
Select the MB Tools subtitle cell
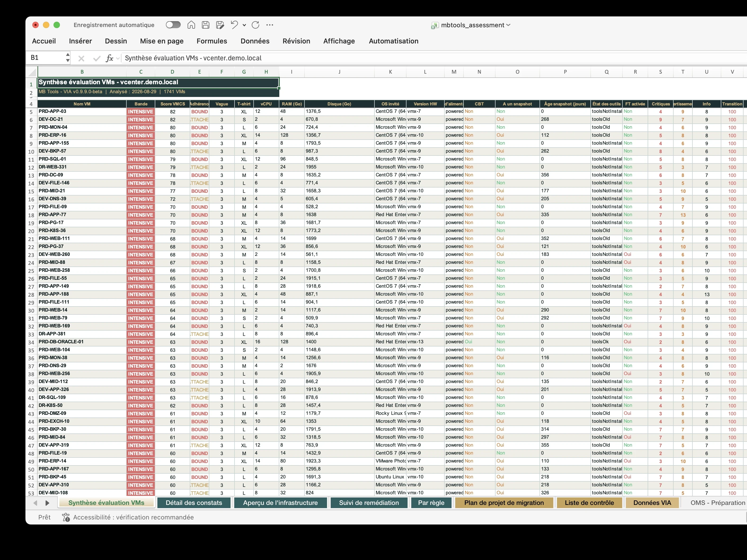click(158, 92)
